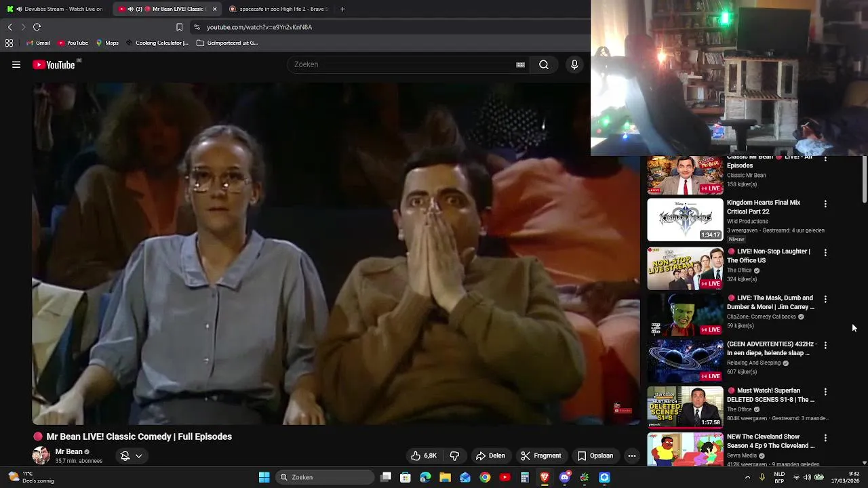Screen dimensions: 868x488
Task: Open Kingdom Hearts Final Mix video thumbnail
Action: tap(685, 220)
